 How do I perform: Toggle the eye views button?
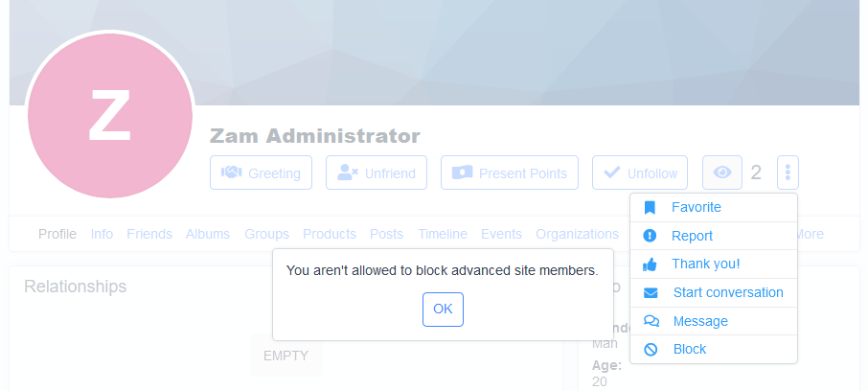point(722,172)
